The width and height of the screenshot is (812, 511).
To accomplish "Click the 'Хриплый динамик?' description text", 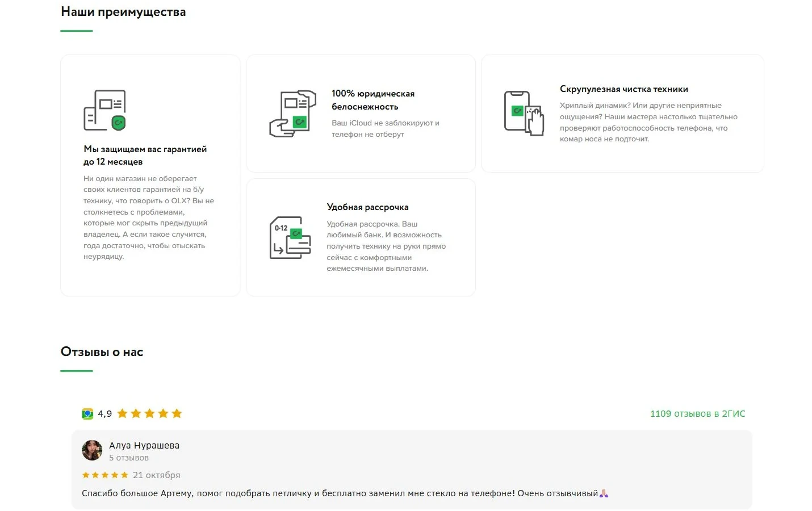I will pyautogui.click(x=648, y=122).
